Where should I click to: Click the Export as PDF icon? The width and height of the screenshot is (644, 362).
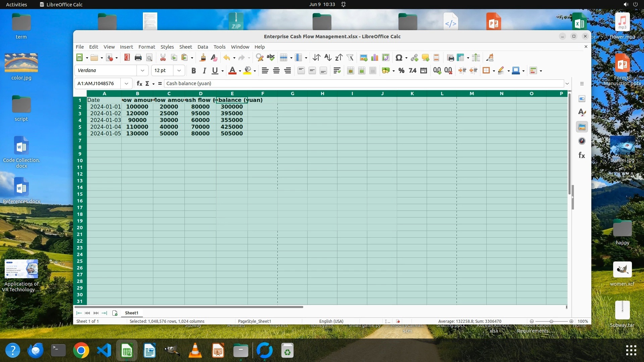(127, 58)
